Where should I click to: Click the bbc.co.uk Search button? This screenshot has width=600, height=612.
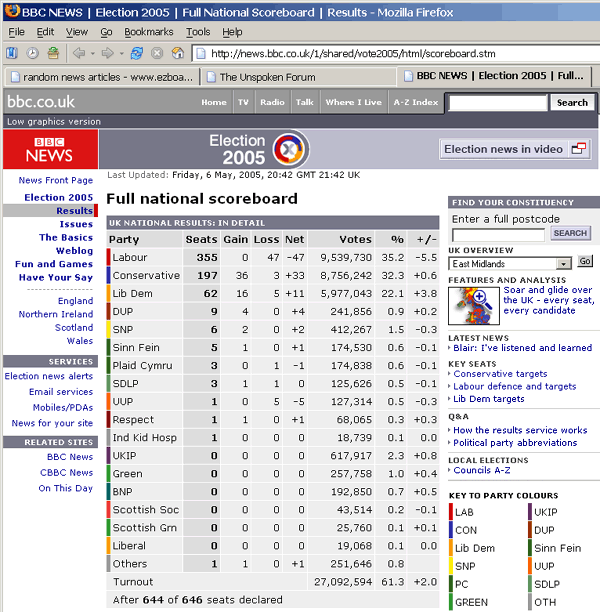572,103
